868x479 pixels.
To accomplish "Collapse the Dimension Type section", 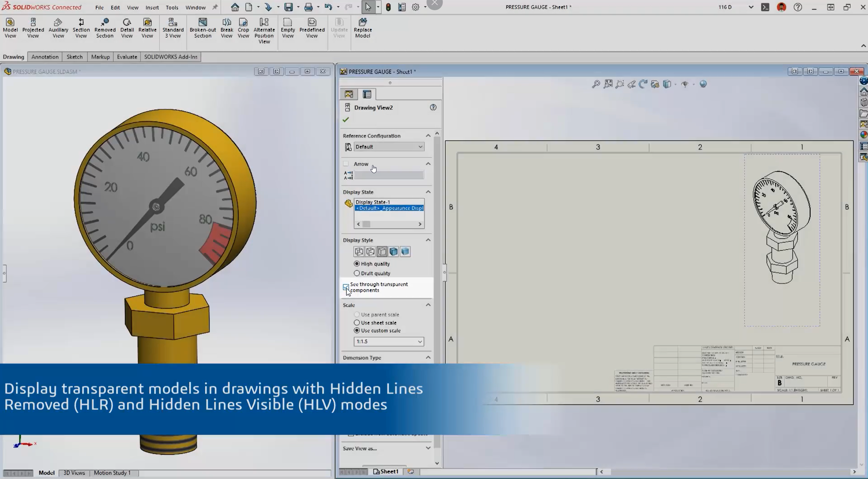I will pos(428,358).
